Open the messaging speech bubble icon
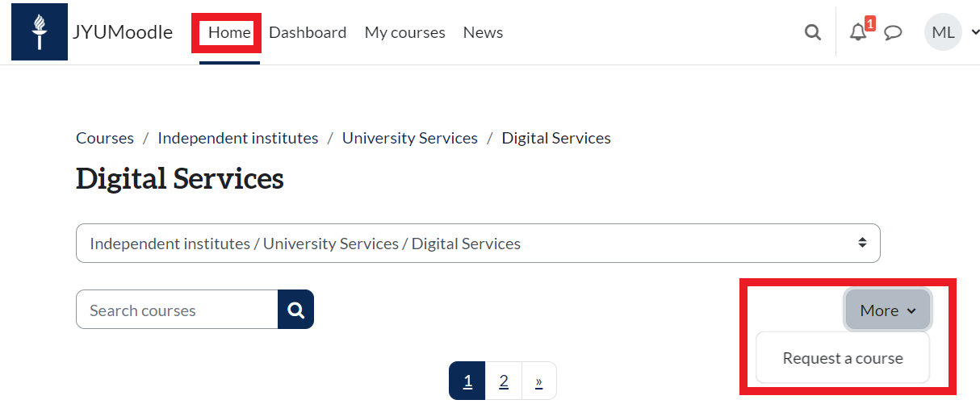Screen dimensions: 980x404 (893, 33)
